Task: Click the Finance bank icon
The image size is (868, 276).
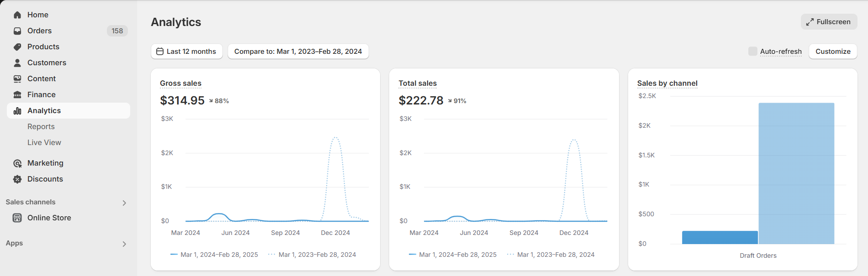Action: [17, 95]
